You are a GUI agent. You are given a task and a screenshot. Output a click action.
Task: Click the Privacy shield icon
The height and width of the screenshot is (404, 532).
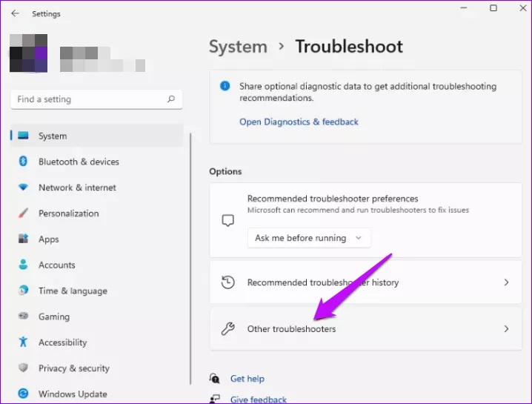(23, 368)
